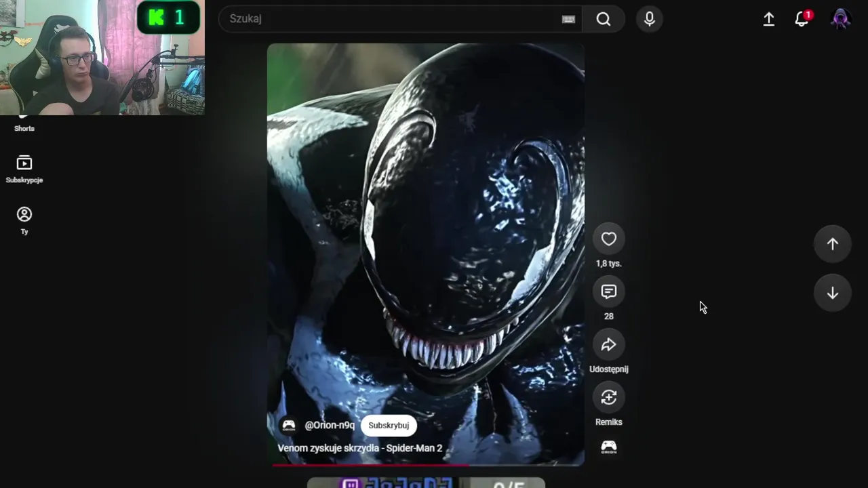This screenshot has width=868, height=488.
Task: Click the Remiks label
Action: click(x=609, y=422)
